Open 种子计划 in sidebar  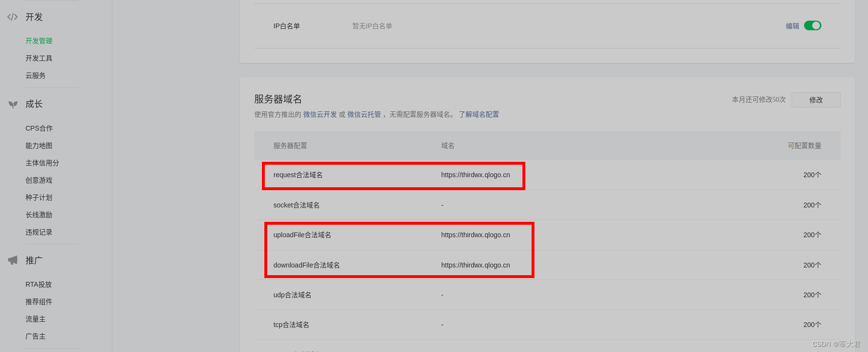pyautogui.click(x=39, y=197)
